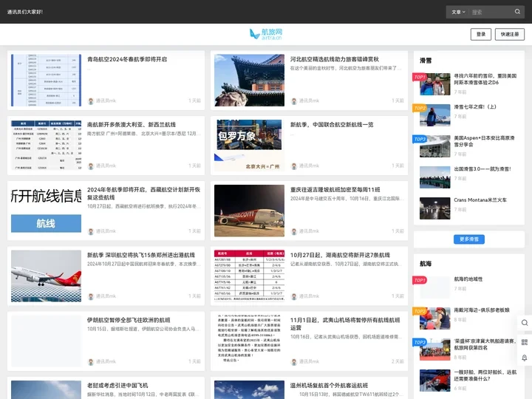Click the Shenzhen Airlines plane thumbnail
Image resolution: width=532 pixels, height=399 pixels.
tap(46, 276)
